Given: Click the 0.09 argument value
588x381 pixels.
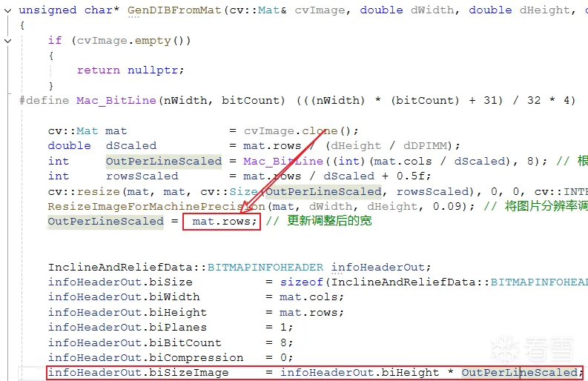Looking at the screenshot, I should tap(449, 207).
